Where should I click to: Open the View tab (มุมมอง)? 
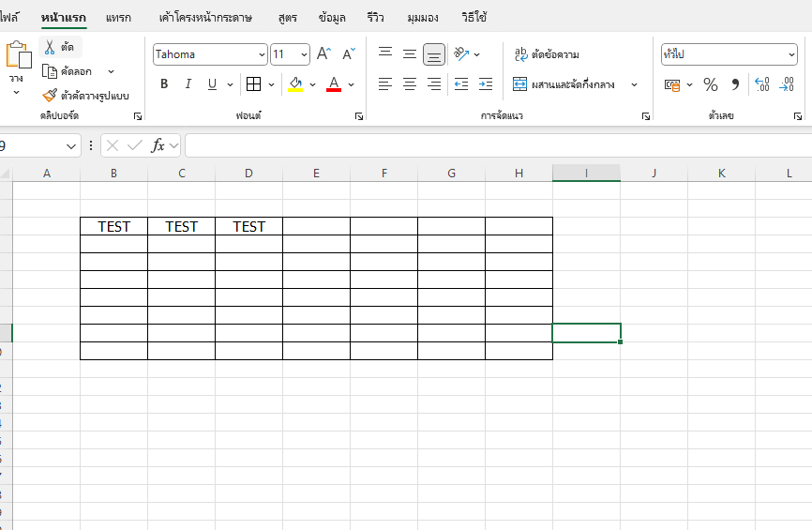coord(423,18)
